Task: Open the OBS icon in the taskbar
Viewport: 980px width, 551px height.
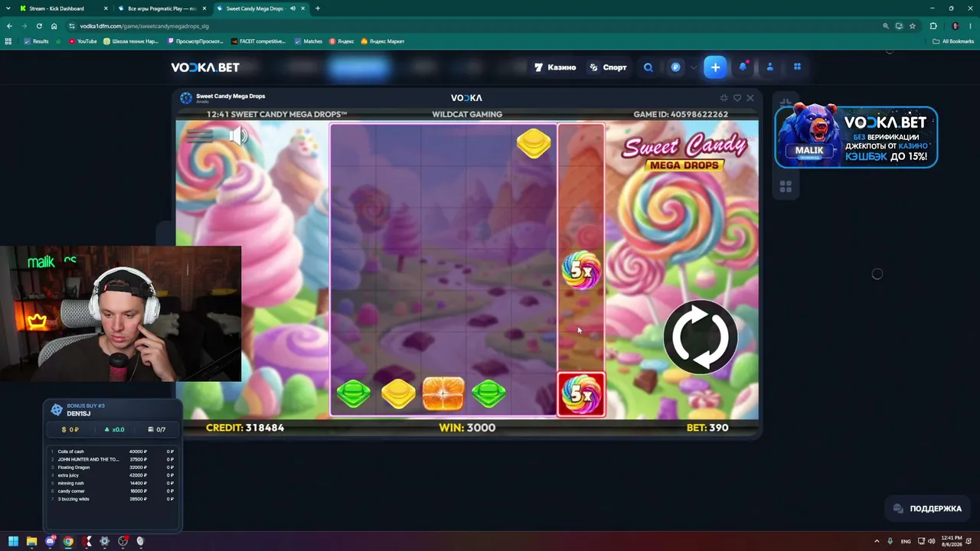Action: coord(122,541)
